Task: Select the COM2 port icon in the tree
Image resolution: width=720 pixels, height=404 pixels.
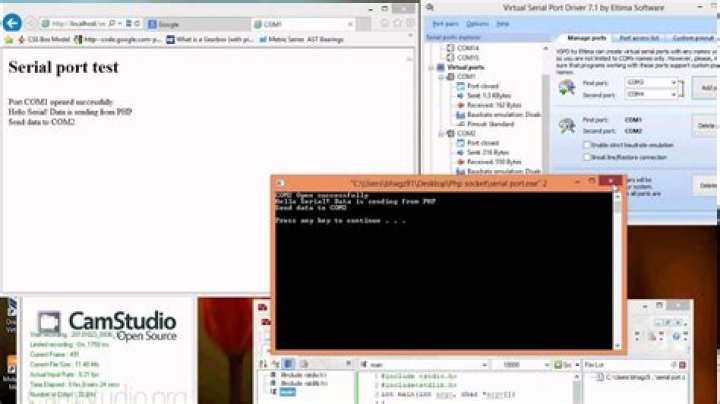Action: point(450,134)
